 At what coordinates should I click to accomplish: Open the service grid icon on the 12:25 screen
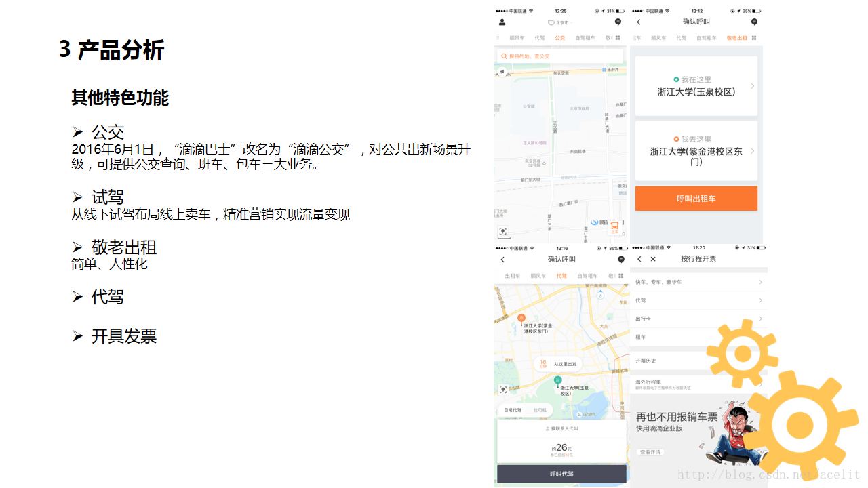(x=618, y=38)
